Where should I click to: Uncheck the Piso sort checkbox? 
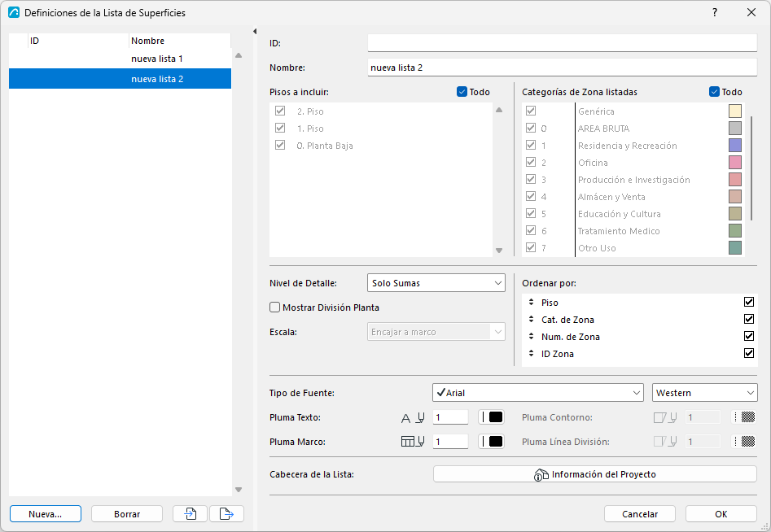(x=749, y=302)
